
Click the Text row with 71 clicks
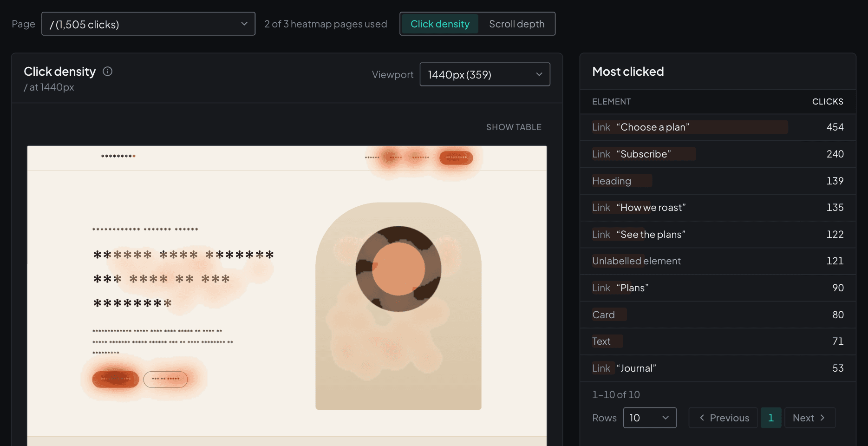pos(718,341)
